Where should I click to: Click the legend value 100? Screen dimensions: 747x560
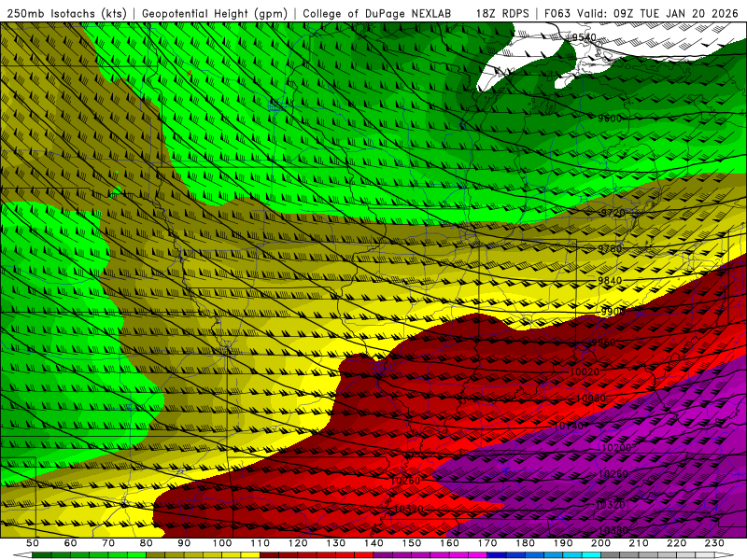coord(222,543)
